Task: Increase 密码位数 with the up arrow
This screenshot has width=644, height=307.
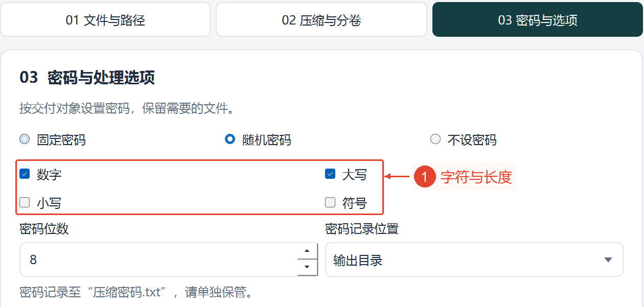Action: point(307,251)
